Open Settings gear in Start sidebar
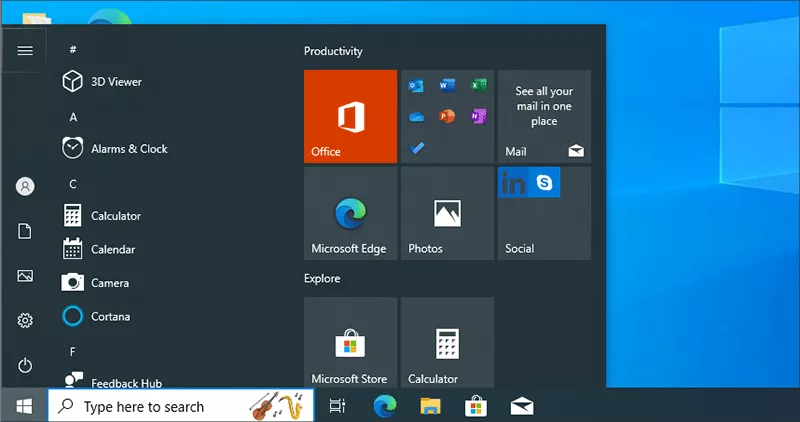This screenshot has width=800, height=422. (25, 320)
